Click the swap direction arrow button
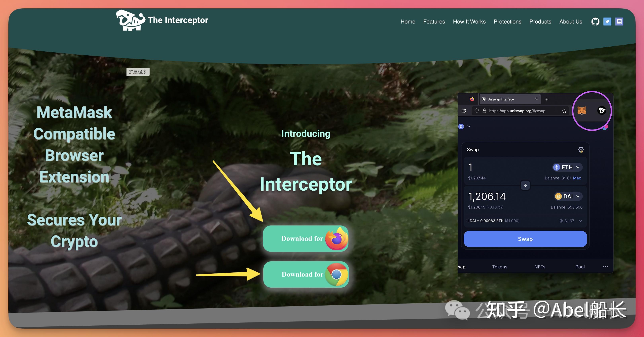 click(525, 185)
